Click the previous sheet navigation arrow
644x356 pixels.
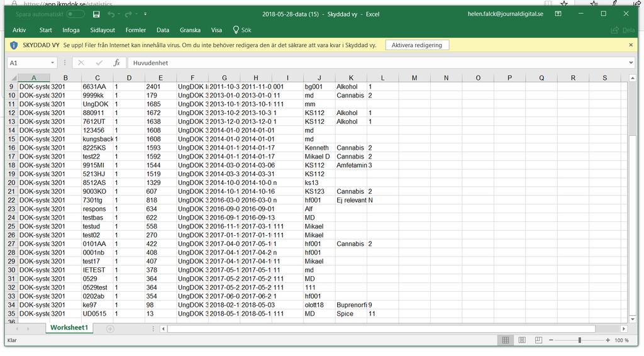(17, 328)
